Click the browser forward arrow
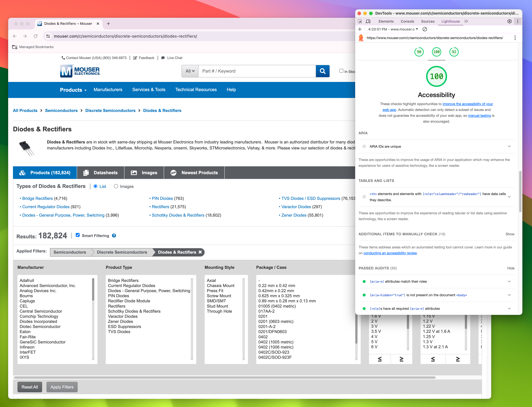This screenshot has width=532, height=407. click(x=25, y=36)
